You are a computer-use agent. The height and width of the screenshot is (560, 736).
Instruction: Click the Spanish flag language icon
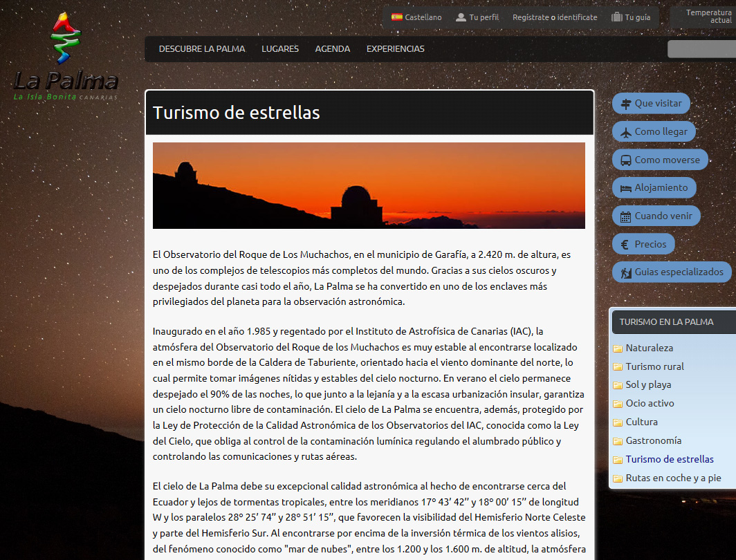coord(396,17)
